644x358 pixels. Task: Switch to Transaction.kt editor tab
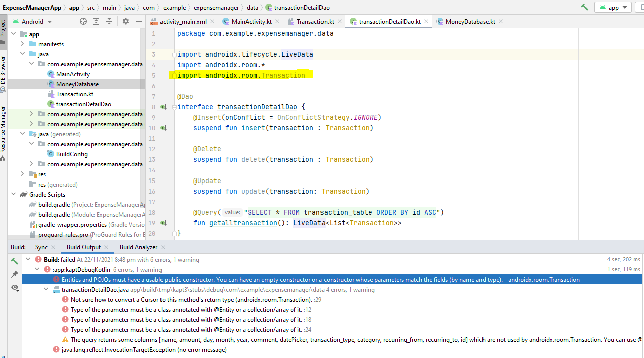pos(315,22)
